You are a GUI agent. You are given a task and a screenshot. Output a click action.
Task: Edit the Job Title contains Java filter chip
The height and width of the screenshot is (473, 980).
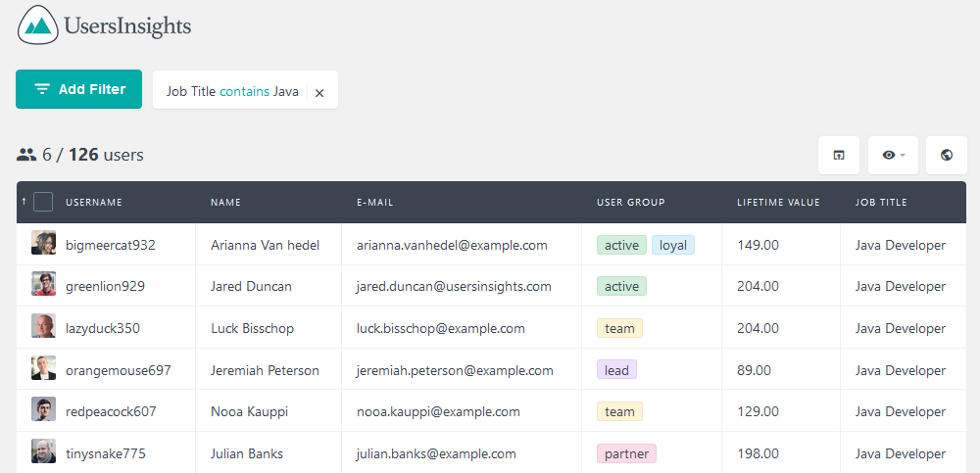point(232,92)
